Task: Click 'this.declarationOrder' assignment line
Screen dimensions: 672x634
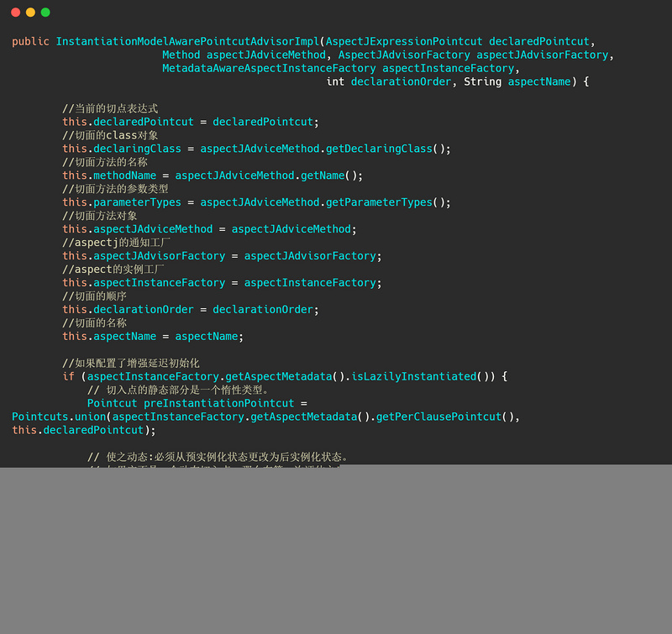Action: click(191, 309)
